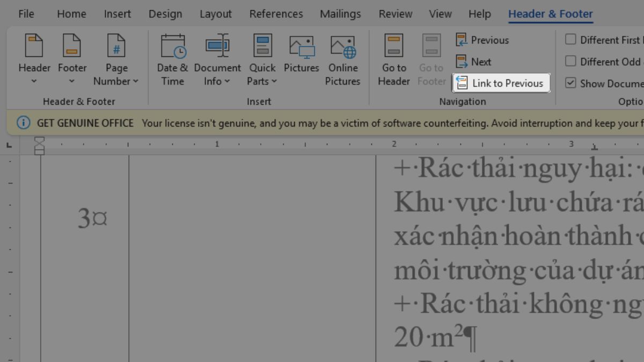The image size is (644, 362).
Task: Click the Header icon in the ribbon
Action: pyautogui.click(x=34, y=46)
